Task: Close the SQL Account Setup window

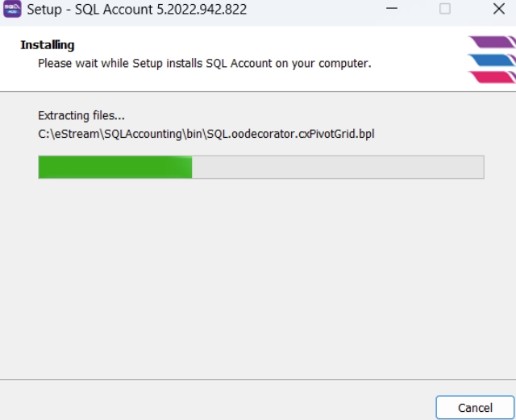Action: [x=497, y=10]
